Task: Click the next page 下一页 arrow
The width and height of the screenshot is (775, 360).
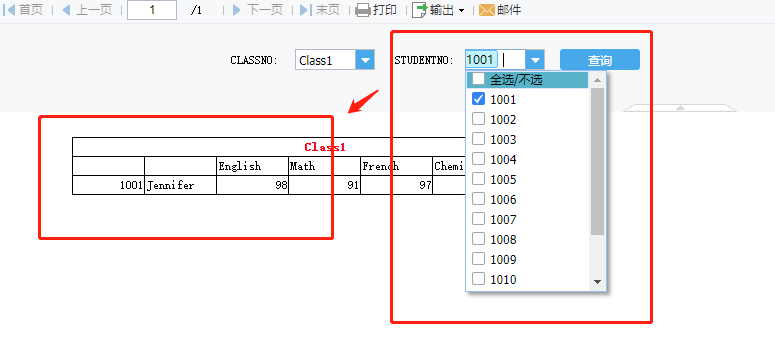Action: coord(236,9)
